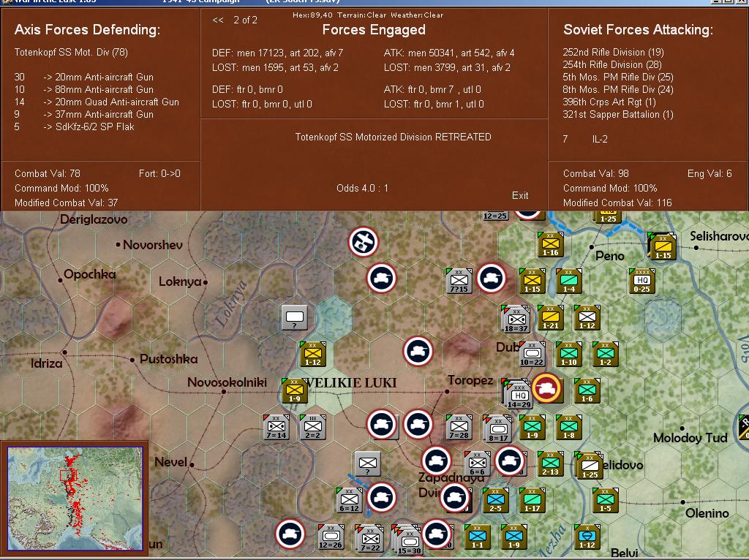Click 5th Mos. PM Rifle Div (25)
This screenshot has width=749, height=560.
coord(617,77)
